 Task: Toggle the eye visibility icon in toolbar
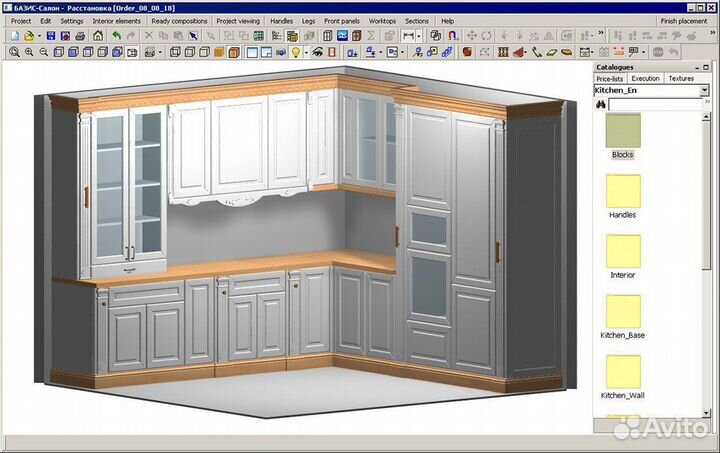click(319, 52)
